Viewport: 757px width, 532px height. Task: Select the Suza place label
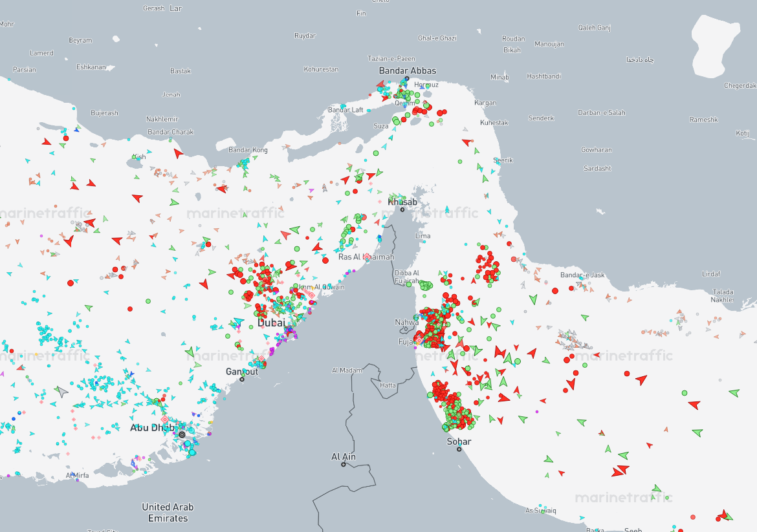[381, 126]
